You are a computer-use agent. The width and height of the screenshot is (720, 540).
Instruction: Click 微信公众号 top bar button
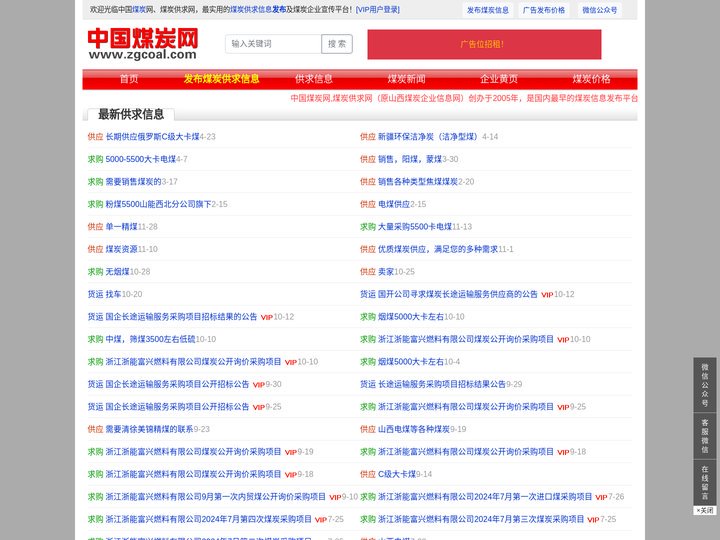599,10
